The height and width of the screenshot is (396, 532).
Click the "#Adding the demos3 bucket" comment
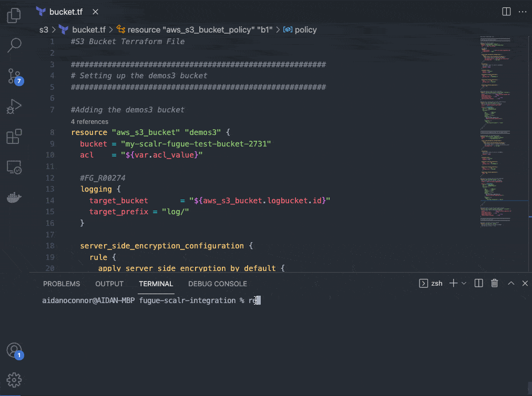(128, 110)
